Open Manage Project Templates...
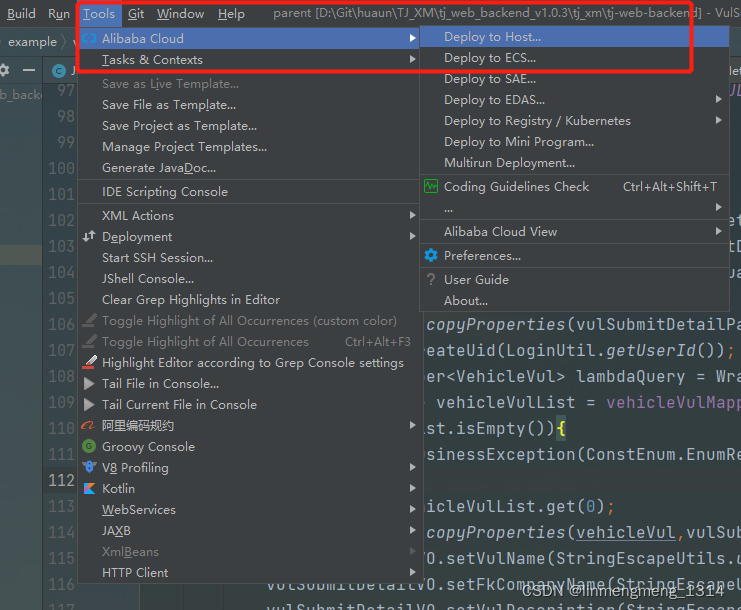Screen dimensions: 741x610 tap(249, 147)
